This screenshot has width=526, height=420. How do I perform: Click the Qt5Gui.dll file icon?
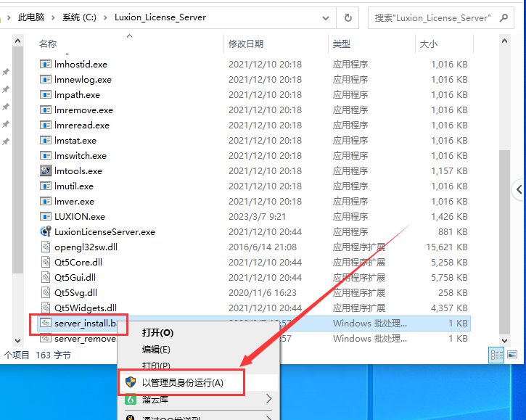coord(45,277)
